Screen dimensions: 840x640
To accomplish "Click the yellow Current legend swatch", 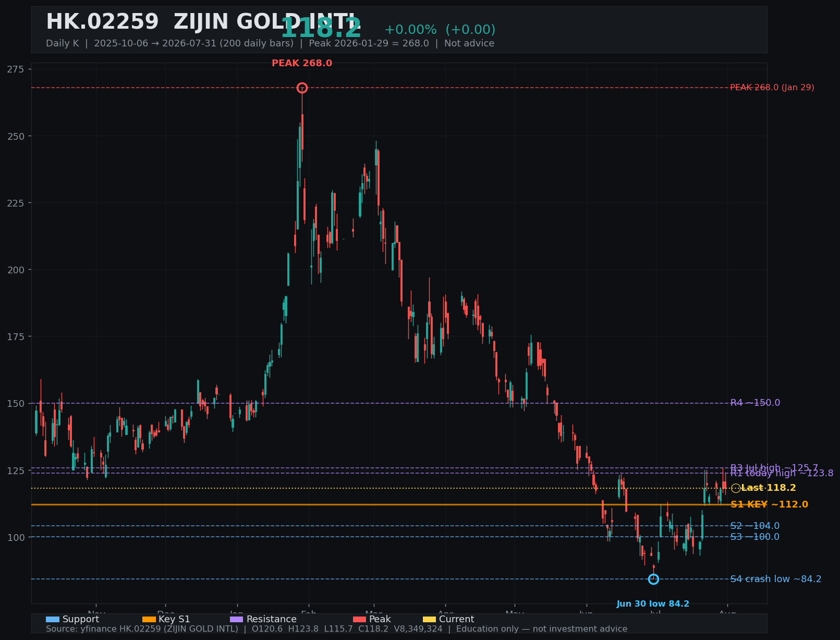I will click(429, 620).
